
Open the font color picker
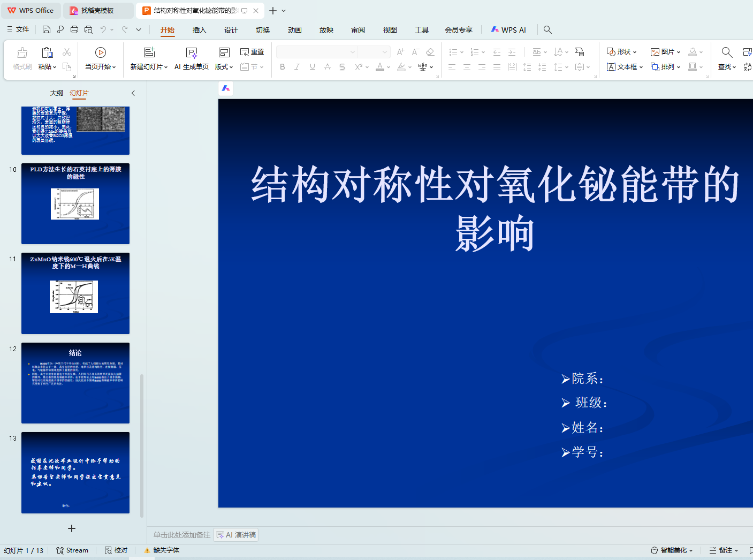(388, 67)
